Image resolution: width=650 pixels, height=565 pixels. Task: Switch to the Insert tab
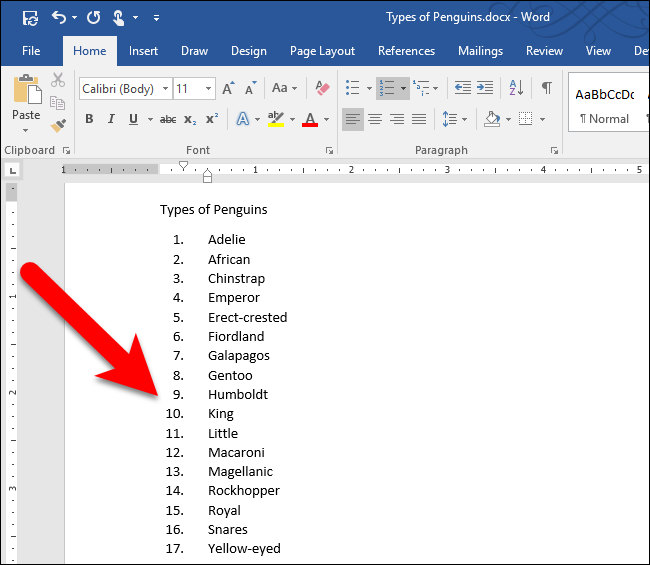tap(143, 51)
